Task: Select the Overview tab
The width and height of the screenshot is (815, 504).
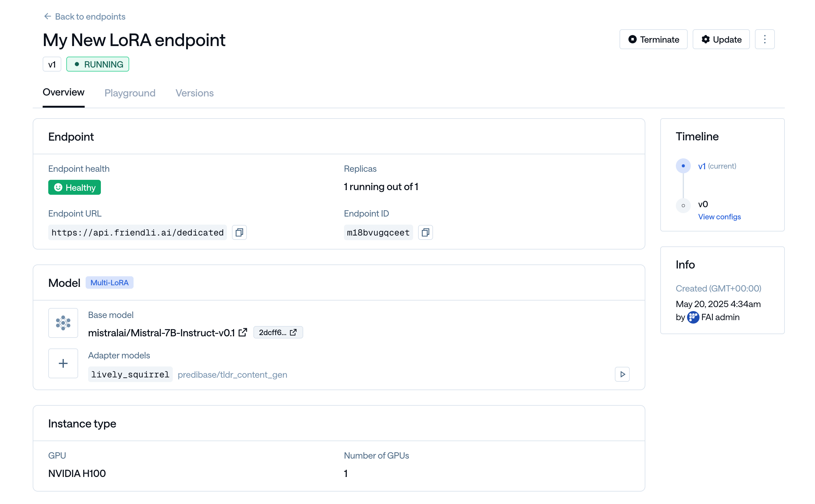Action: coord(64,92)
